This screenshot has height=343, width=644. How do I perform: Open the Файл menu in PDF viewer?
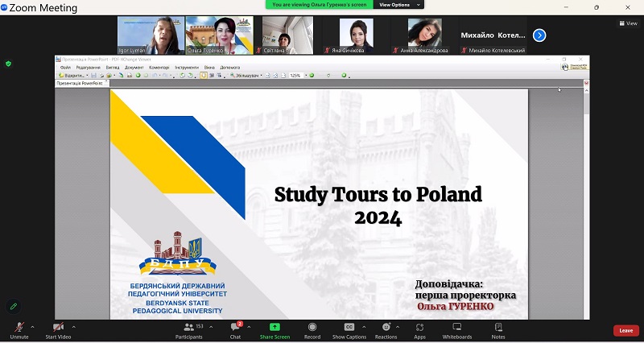click(65, 67)
